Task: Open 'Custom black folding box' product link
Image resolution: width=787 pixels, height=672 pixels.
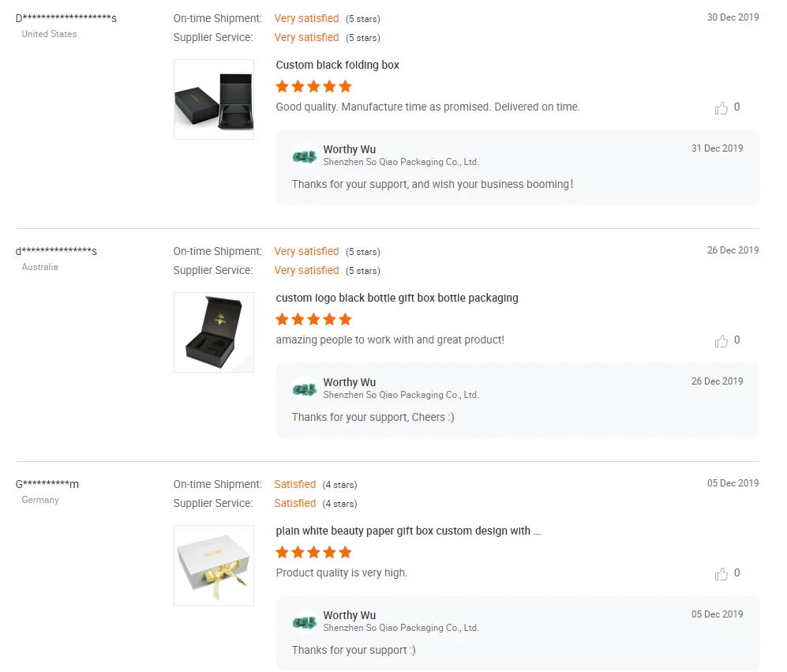Action: tap(338, 65)
